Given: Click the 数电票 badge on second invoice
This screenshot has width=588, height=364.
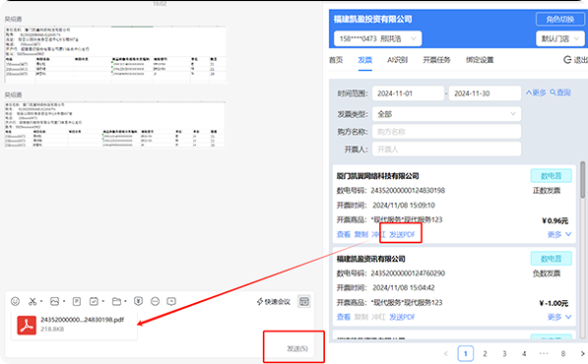Looking at the screenshot, I should click(x=552, y=259).
